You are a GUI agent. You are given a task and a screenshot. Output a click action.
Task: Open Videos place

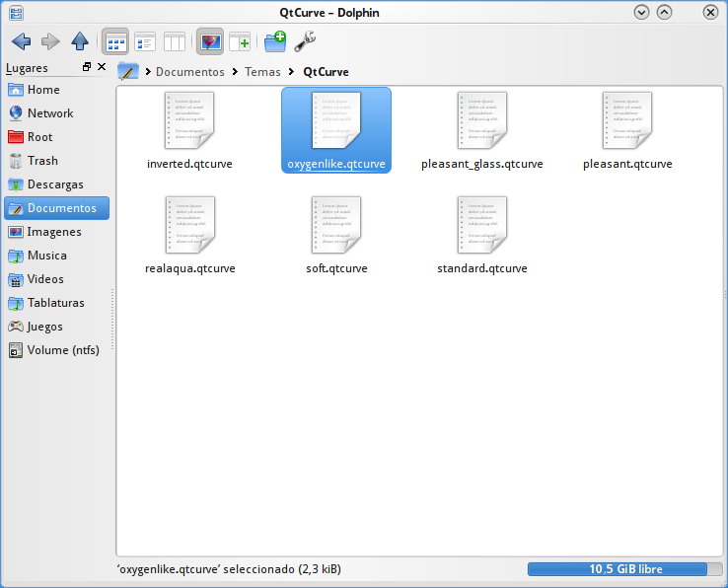tap(56, 279)
